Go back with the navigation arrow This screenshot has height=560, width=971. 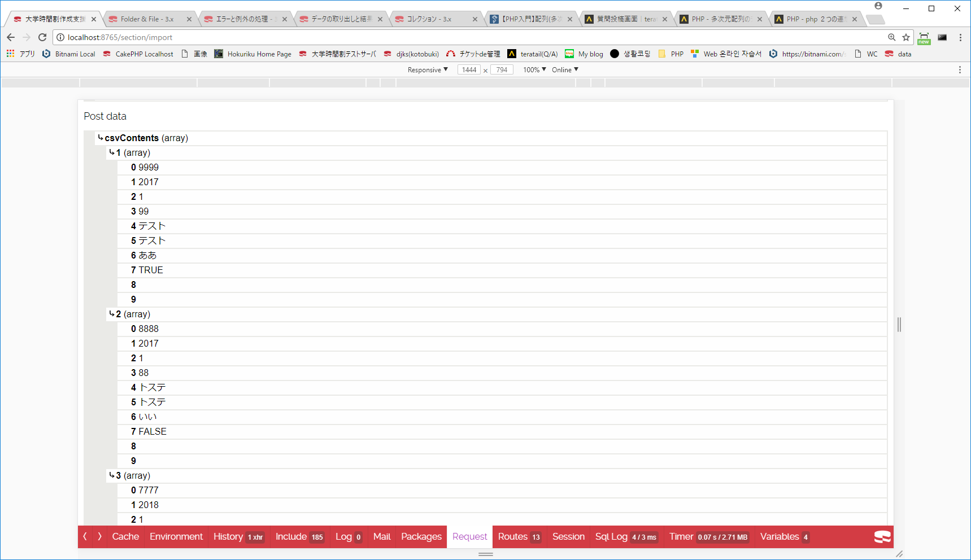click(11, 37)
